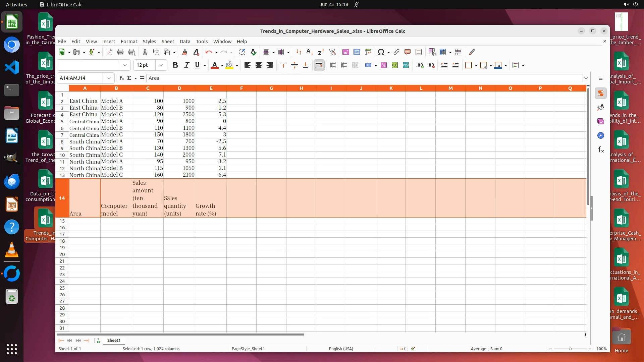Toggle the Wrap Text button
Viewport: 644px width, 362px height.
319,65
